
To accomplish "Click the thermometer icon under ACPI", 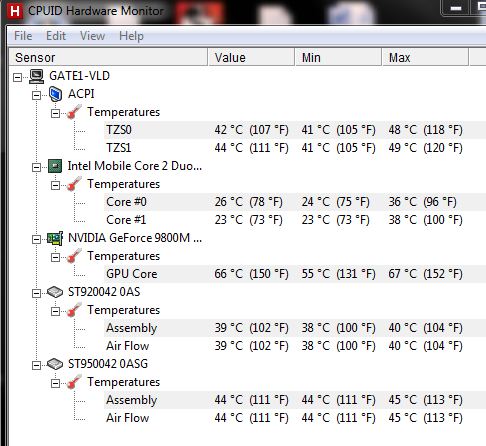I will point(74,112).
